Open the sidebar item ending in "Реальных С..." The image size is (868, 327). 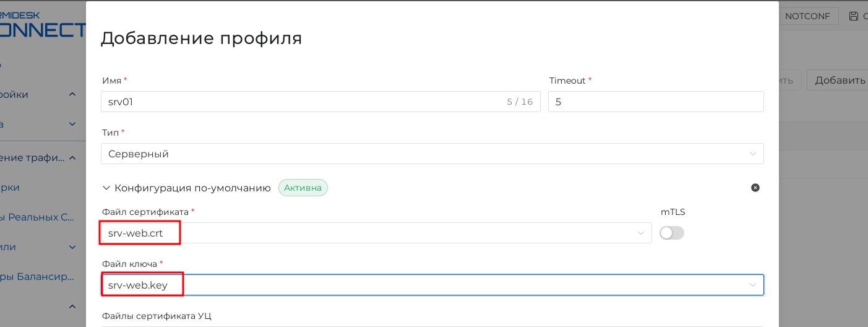point(37,217)
